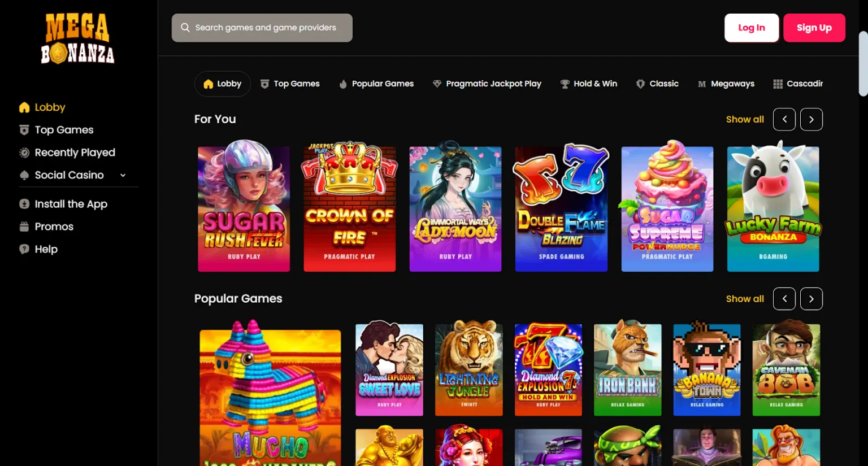Click the magnifier icon in search bar
The height and width of the screenshot is (466, 868).
[185, 28]
